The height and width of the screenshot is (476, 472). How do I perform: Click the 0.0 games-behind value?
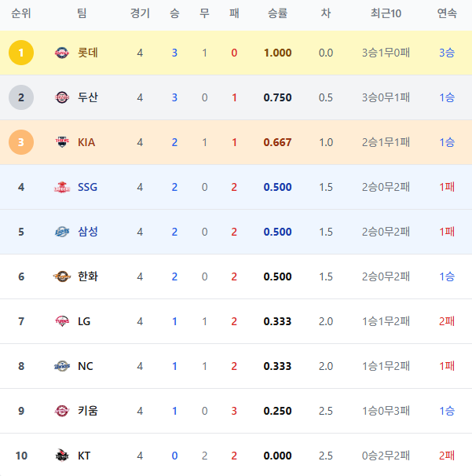[326, 53]
